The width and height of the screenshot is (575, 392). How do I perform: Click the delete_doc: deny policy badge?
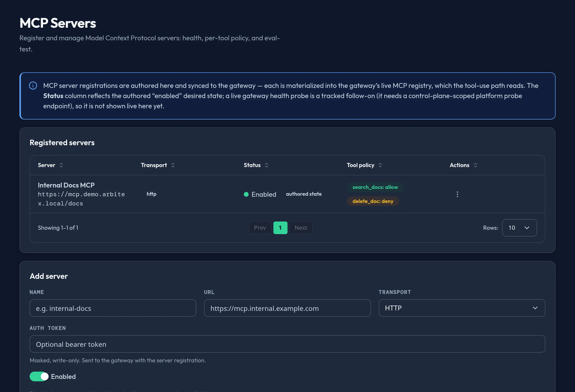click(x=373, y=201)
